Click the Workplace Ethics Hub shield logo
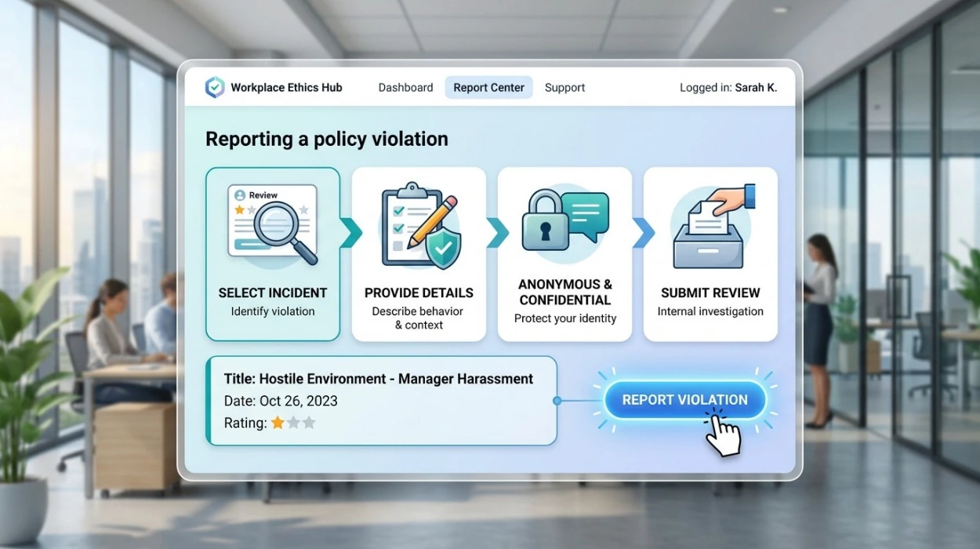The width and height of the screenshot is (980, 549). pos(214,87)
